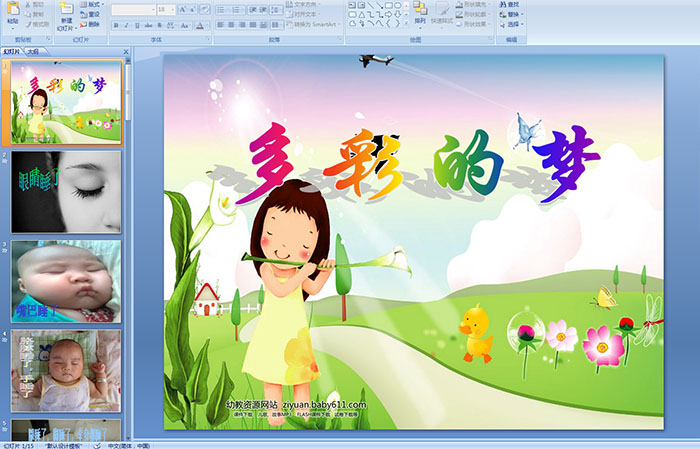
Task: Click the Find (查找) button
Action: click(x=509, y=4)
